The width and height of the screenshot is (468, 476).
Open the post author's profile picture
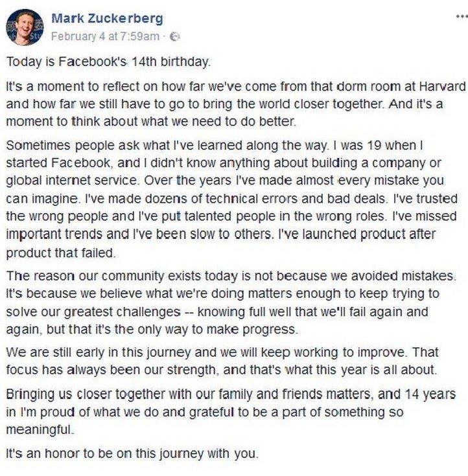[24, 27]
